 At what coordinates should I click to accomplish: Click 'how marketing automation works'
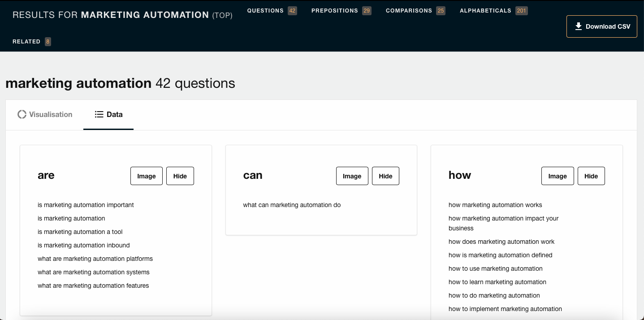click(x=495, y=205)
